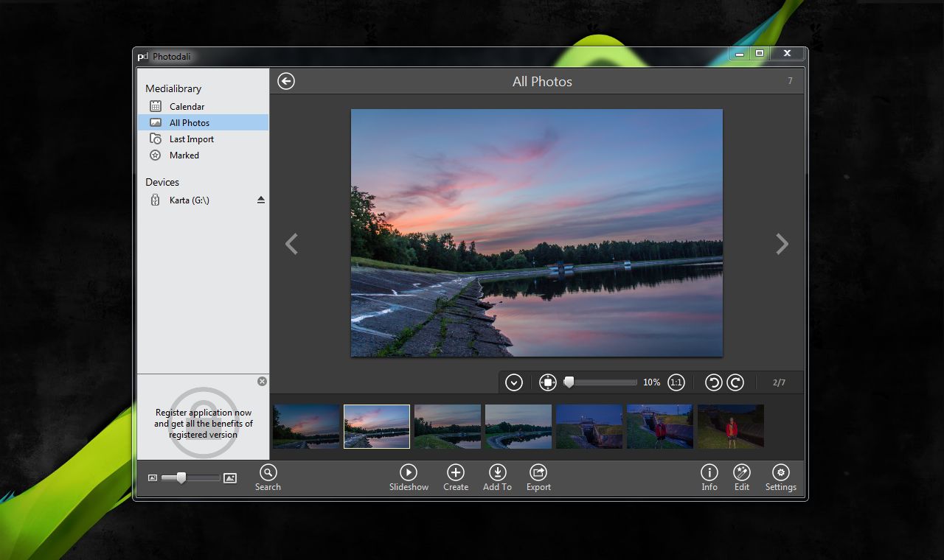Image resolution: width=944 pixels, height=560 pixels.
Task: Start the Slideshow
Action: click(409, 477)
